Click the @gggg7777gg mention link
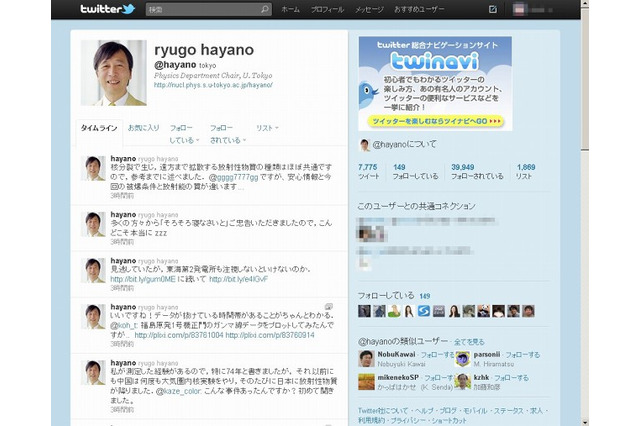 (x=233, y=177)
